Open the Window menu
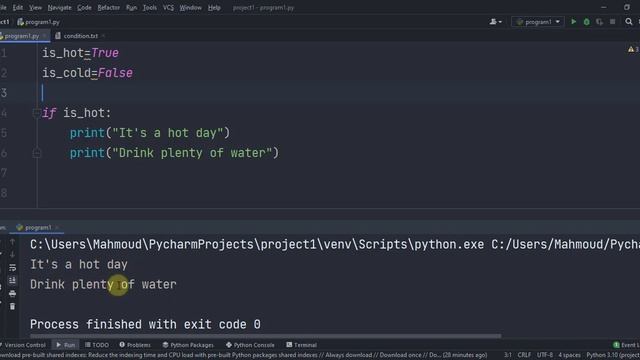The width and height of the screenshot is (640, 360). coord(191,7)
